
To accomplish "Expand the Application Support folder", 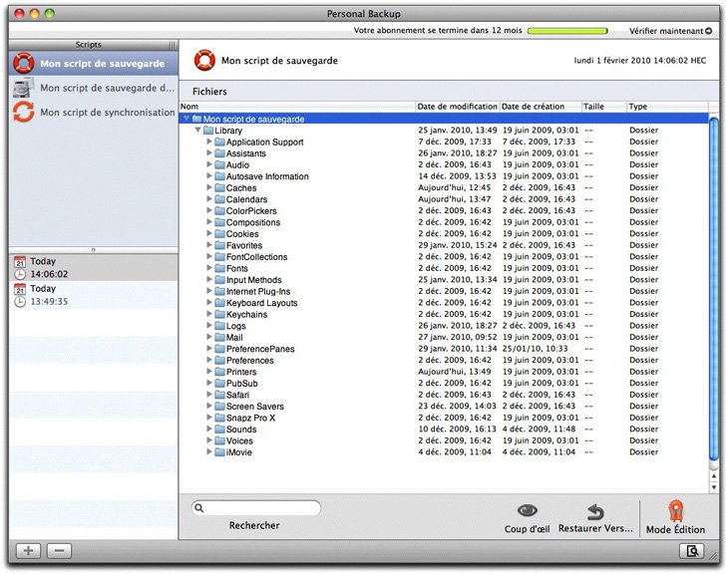I will pos(209,142).
